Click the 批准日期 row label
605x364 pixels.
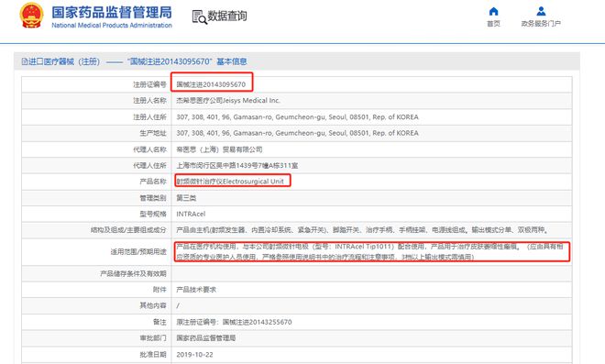click(153, 354)
